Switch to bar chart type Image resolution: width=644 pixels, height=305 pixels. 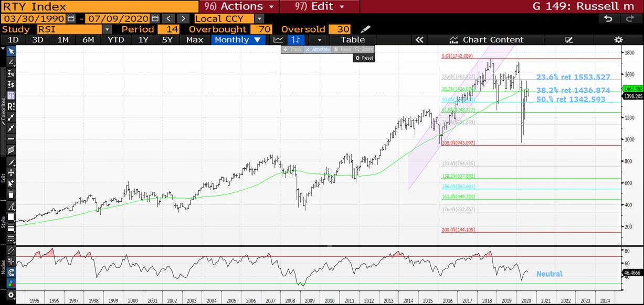(x=296, y=40)
